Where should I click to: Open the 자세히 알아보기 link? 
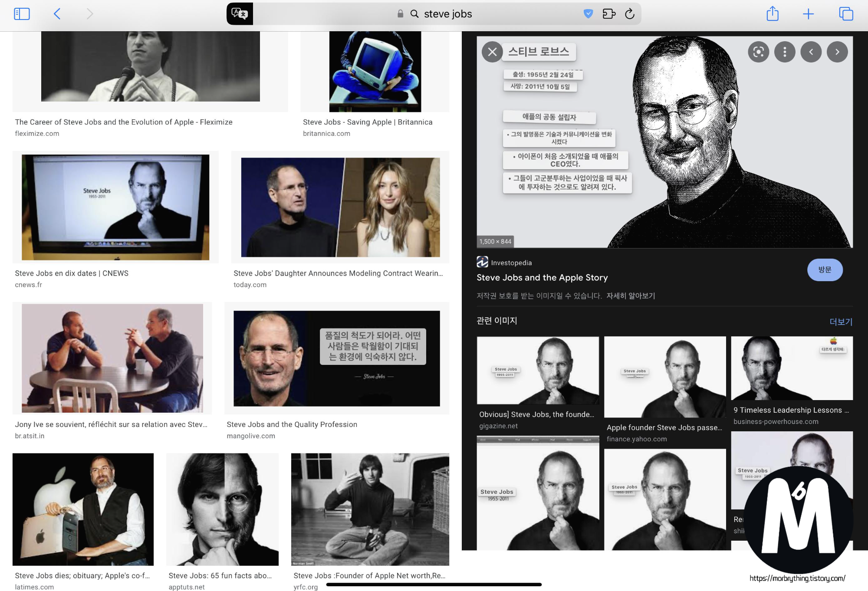pyautogui.click(x=631, y=296)
